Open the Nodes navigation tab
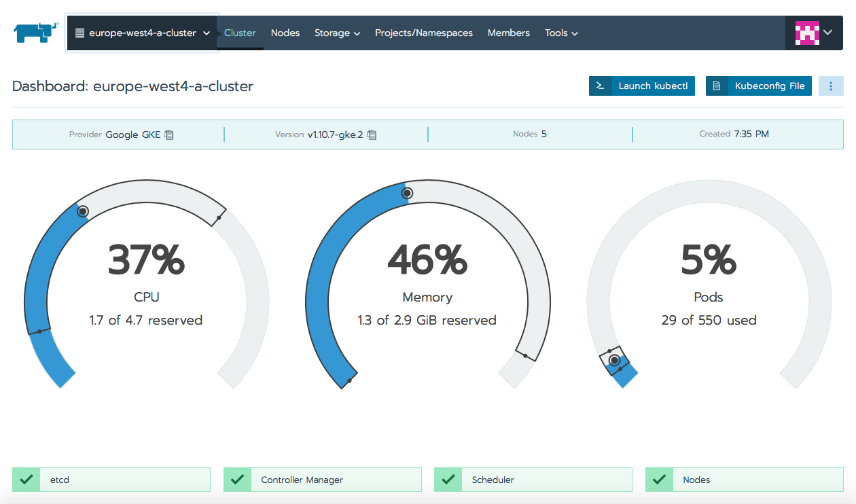Screen dimensions: 856x504 point(285,33)
